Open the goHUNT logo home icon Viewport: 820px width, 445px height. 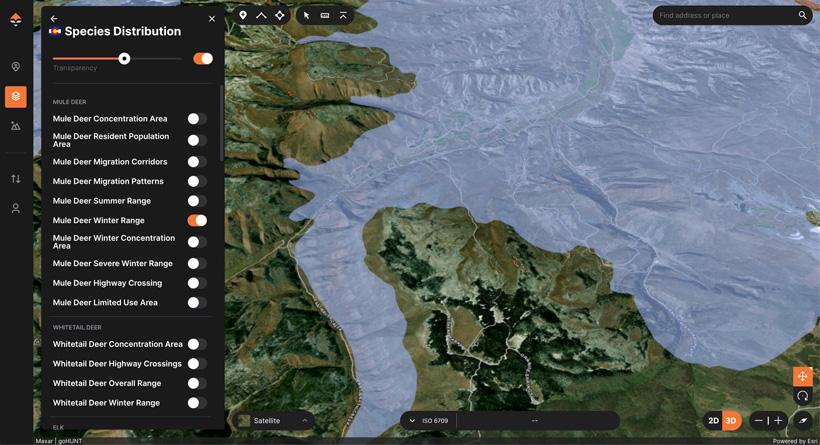pyautogui.click(x=16, y=20)
